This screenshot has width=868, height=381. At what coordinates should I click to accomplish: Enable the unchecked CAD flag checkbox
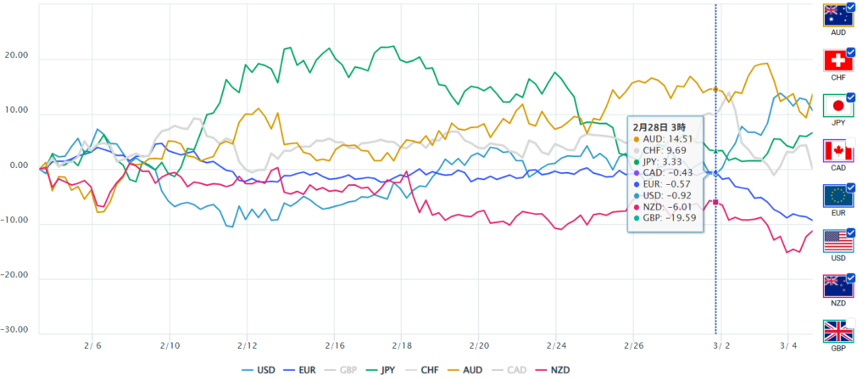850,143
